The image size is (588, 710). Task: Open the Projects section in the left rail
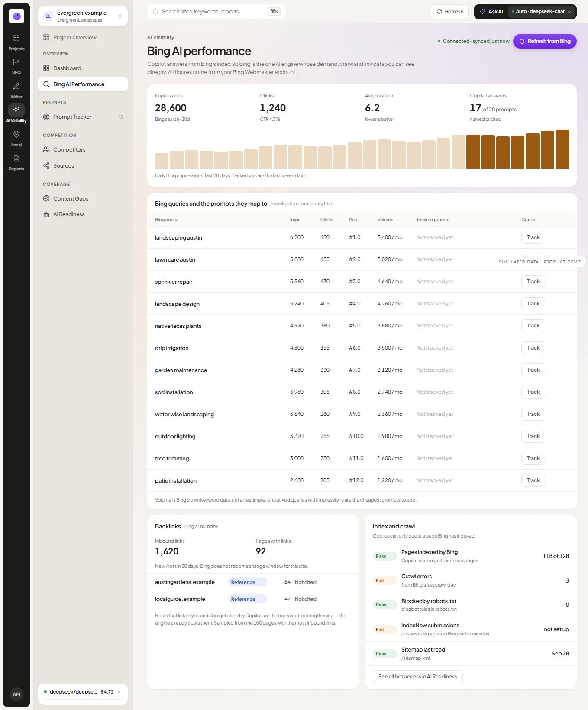click(x=16, y=42)
